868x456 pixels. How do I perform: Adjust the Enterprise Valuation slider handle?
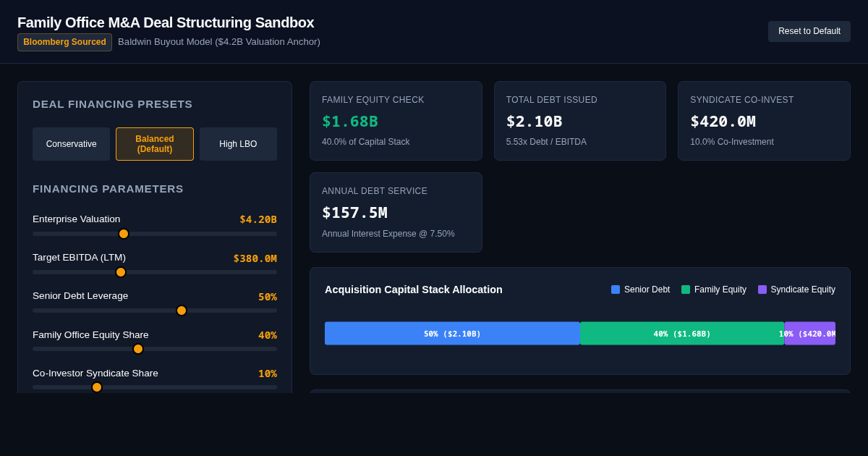(124, 234)
